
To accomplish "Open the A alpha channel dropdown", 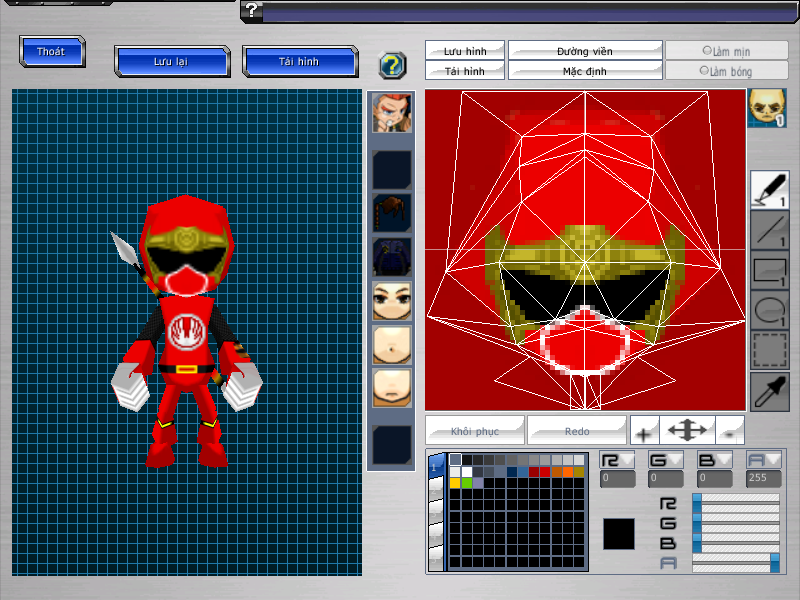I will pyautogui.click(x=764, y=460).
